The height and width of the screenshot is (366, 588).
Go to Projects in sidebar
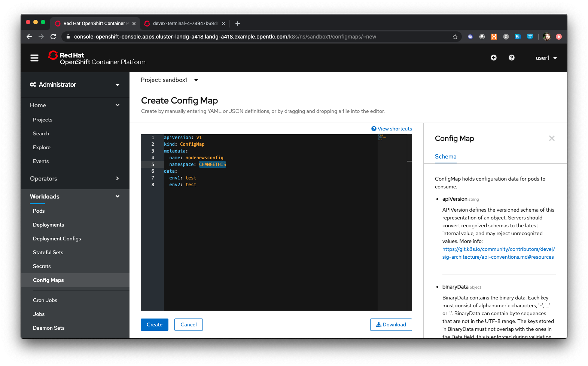43,120
